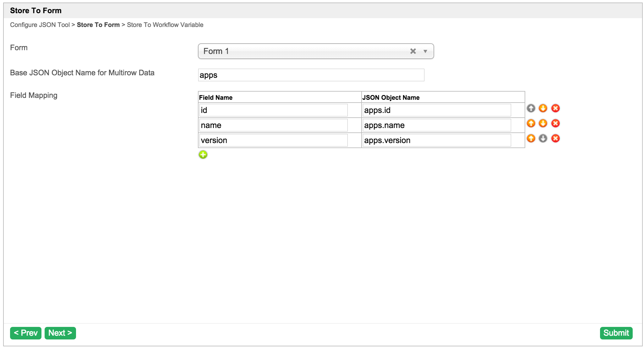Delete the id field mapping row
Image resolution: width=644 pixels, height=352 pixels.
pos(555,108)
